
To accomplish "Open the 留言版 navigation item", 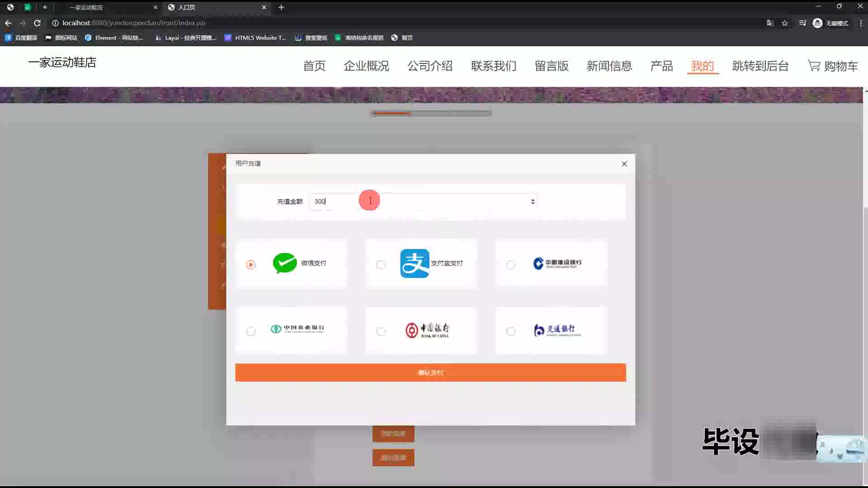I will pos(552,66).
